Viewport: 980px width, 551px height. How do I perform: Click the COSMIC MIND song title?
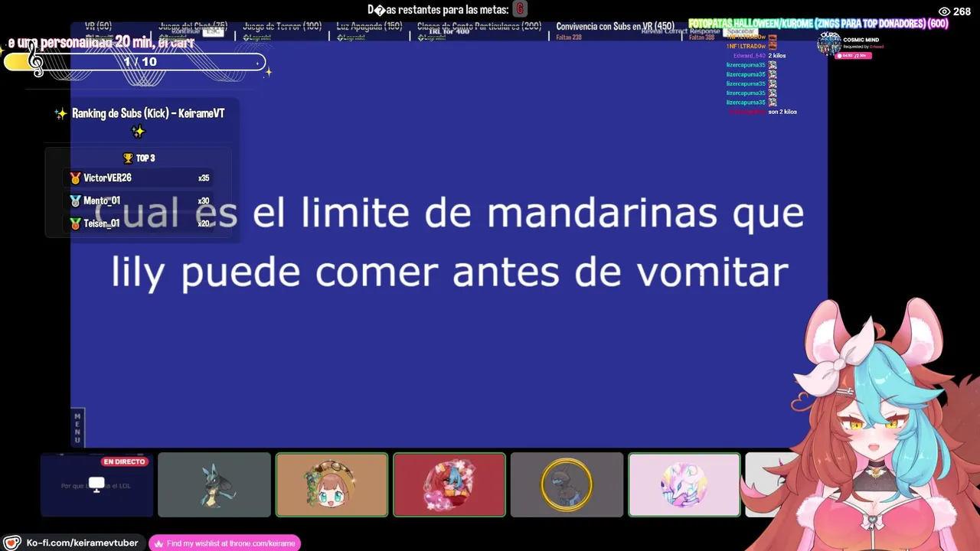click(861, 40)
